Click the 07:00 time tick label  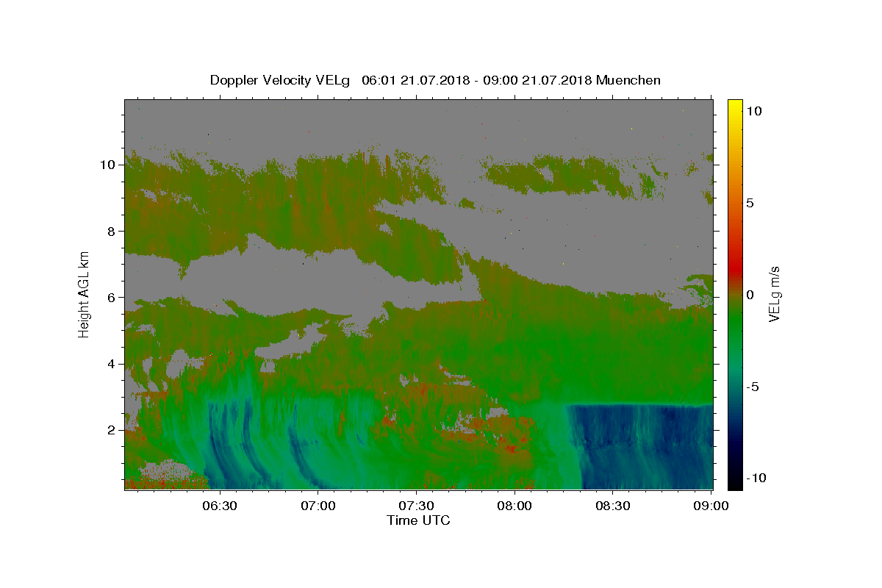pyautogui.click(x=319, y=506)
